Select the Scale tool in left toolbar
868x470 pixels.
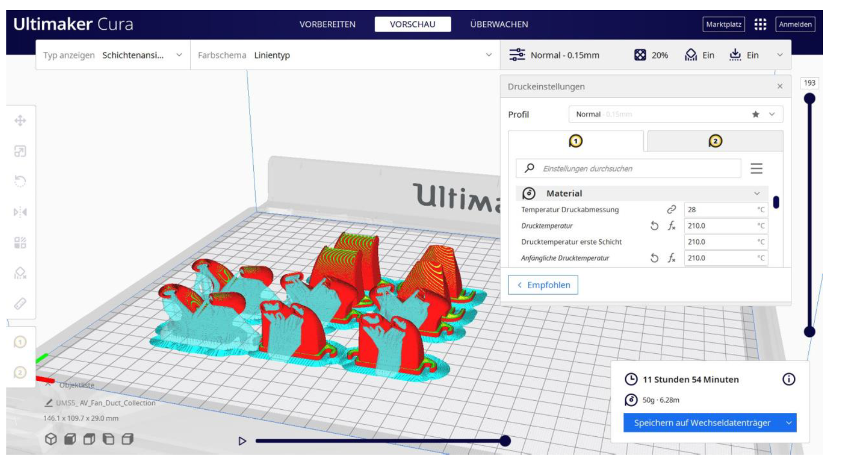[20, 152]
